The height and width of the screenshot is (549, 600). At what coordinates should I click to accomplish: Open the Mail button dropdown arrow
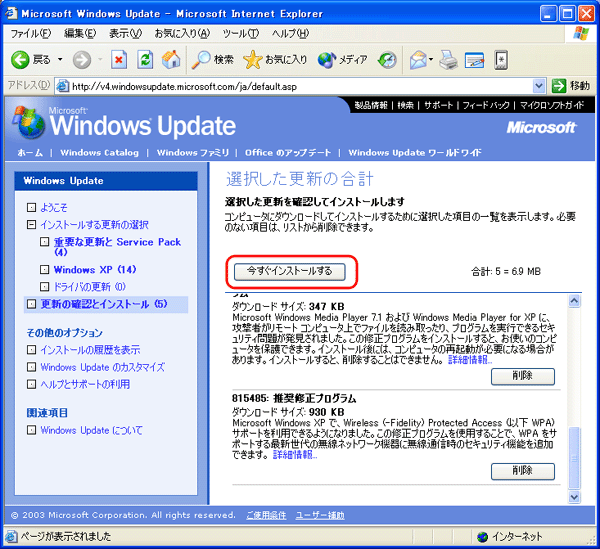431,60
